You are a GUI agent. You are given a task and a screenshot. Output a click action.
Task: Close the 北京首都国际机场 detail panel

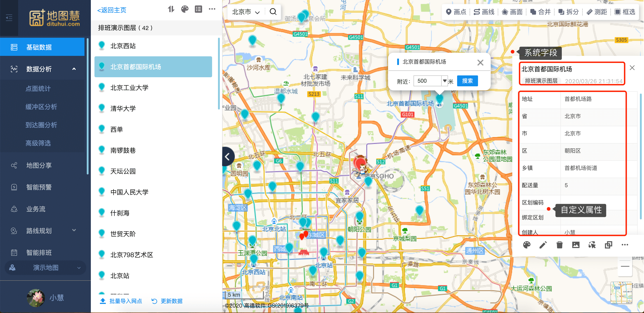(632, 68)
